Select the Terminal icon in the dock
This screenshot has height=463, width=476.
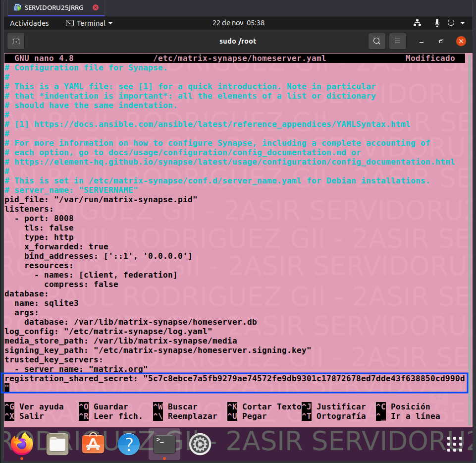coord(164,444)
